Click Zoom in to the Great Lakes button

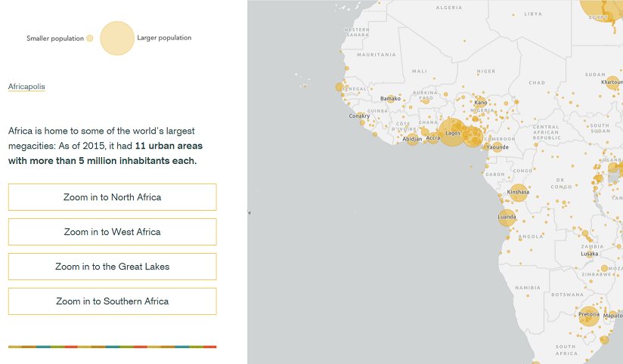(113, 267)
